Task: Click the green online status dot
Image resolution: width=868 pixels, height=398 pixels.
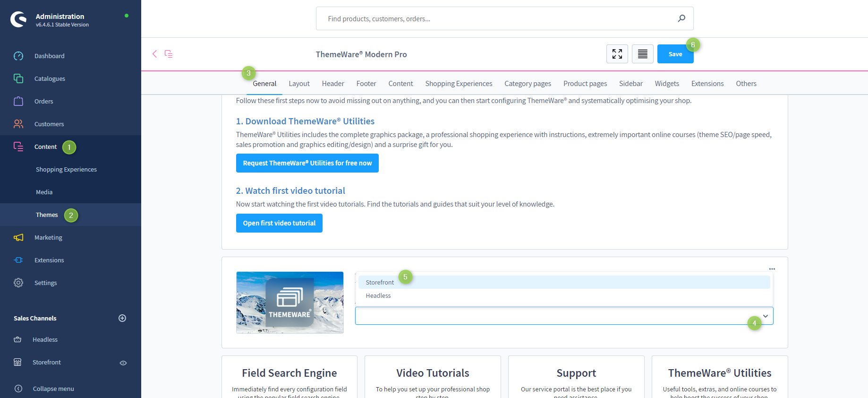Action: [x=127, y=16]
